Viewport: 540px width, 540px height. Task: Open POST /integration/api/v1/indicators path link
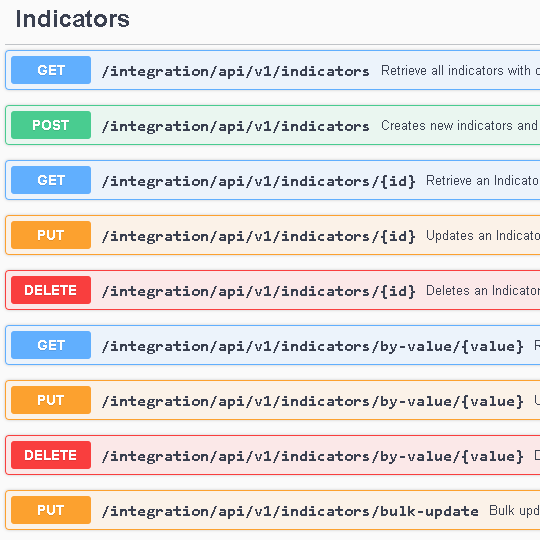[235, 126]
